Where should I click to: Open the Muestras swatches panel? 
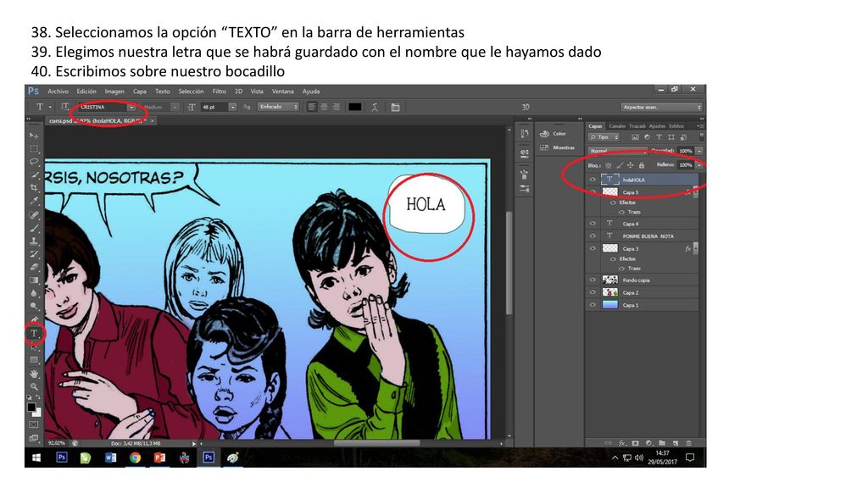[558, 147]
